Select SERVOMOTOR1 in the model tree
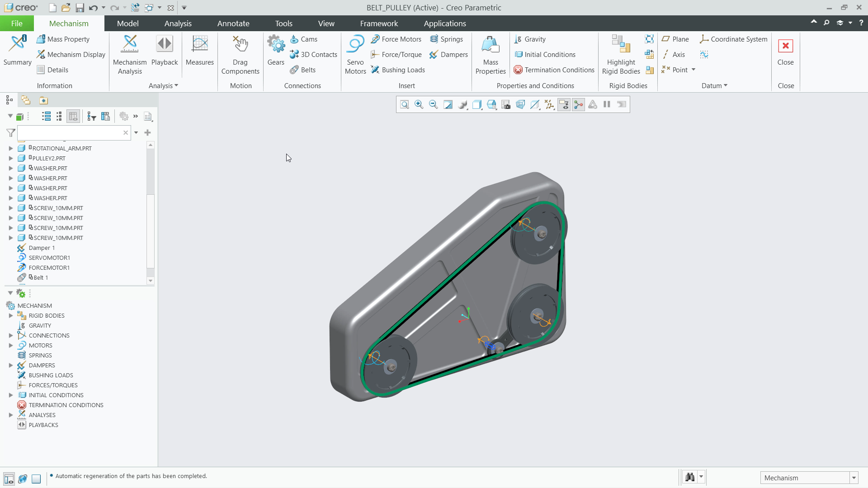Image resolution: width=868 pixels, height=488 pixels. pos(49,258)
